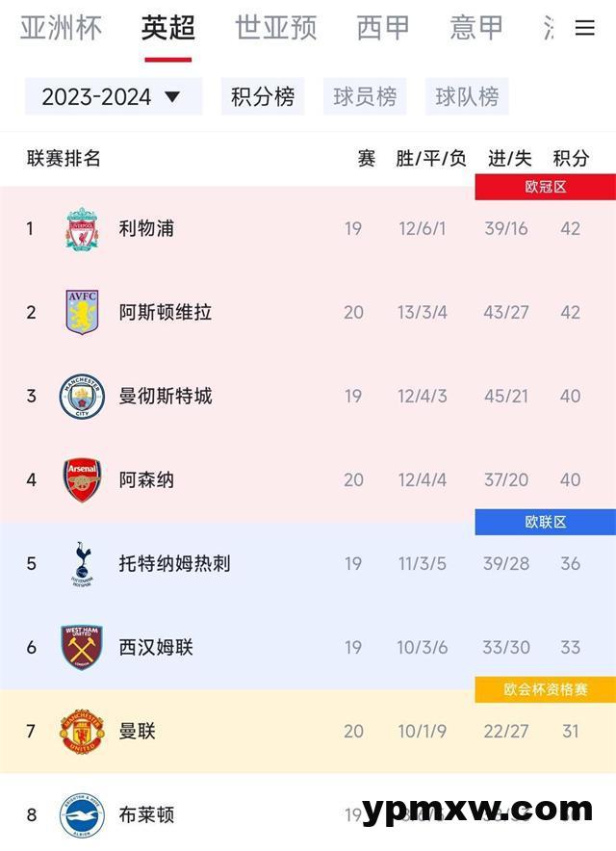Select the 球员榜 player ranking button

pyautogui.click(x=365, y=96)
